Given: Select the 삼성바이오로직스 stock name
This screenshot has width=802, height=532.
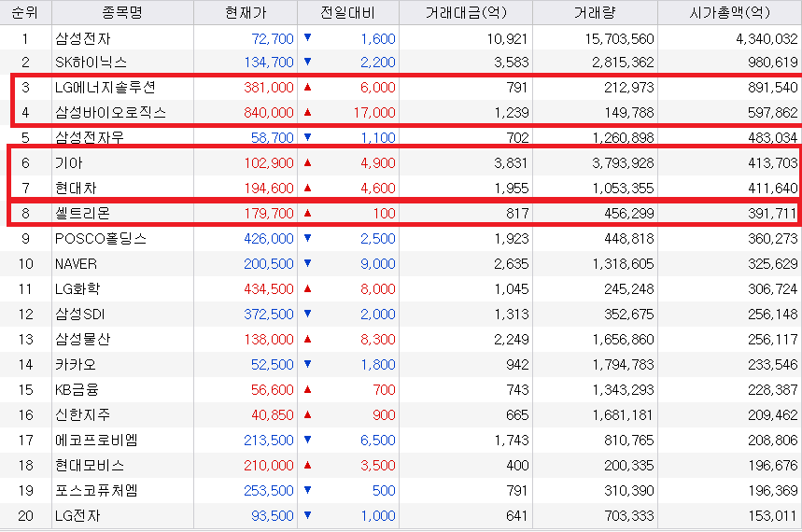Looking at the screenshot, I should pyautogui.click(x=110, y=112).
